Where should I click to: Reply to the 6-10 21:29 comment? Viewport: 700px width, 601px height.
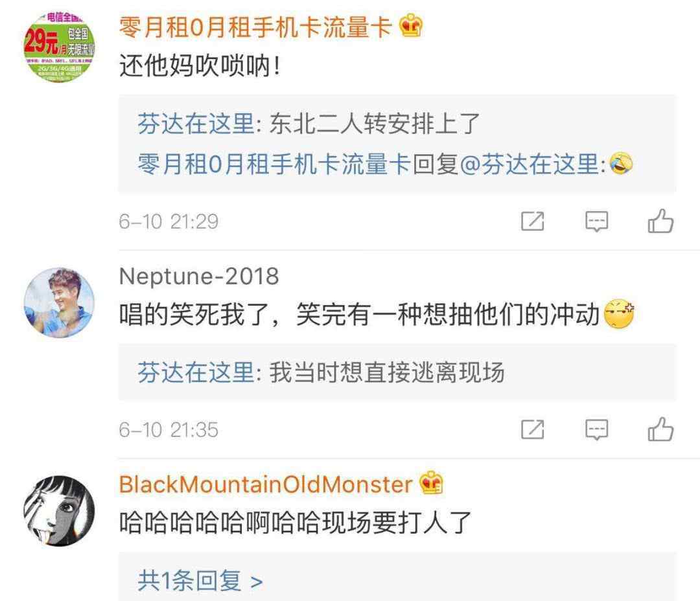(x=596, y=221)
